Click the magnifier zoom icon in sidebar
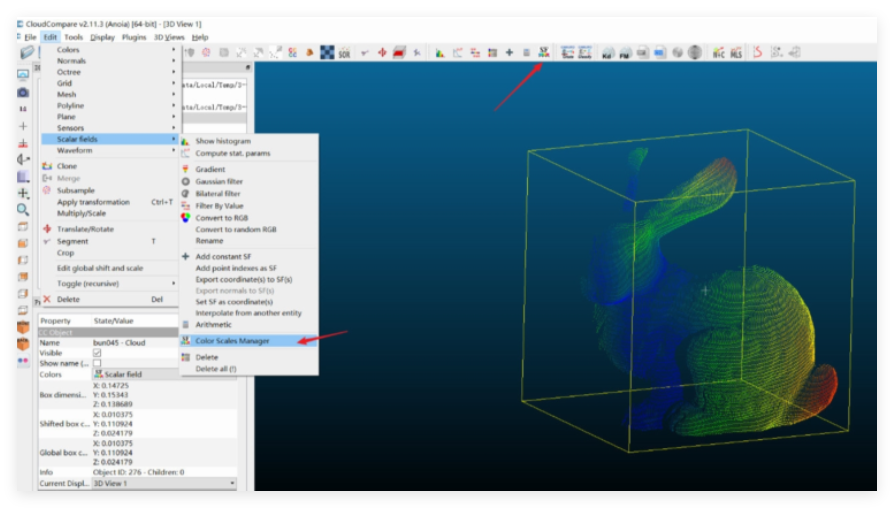Image resolution: width=894 pixels, height=508 pixels. coord(23,210)
